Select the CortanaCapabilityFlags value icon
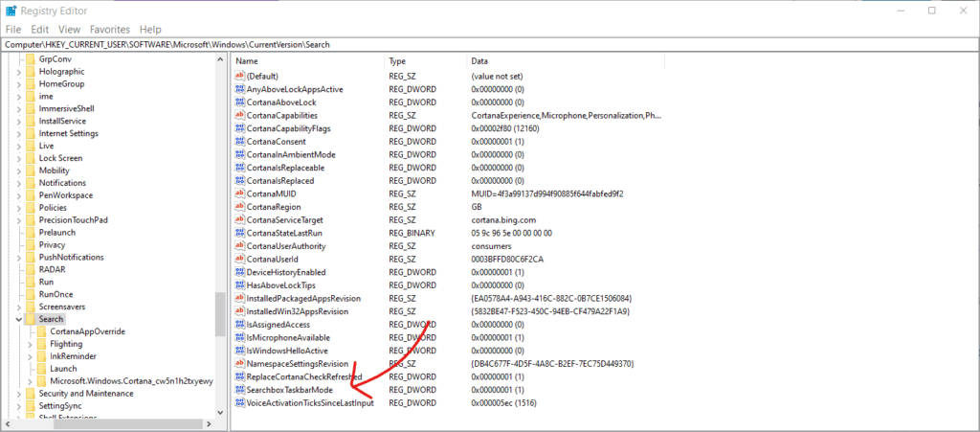 point(239,128)
